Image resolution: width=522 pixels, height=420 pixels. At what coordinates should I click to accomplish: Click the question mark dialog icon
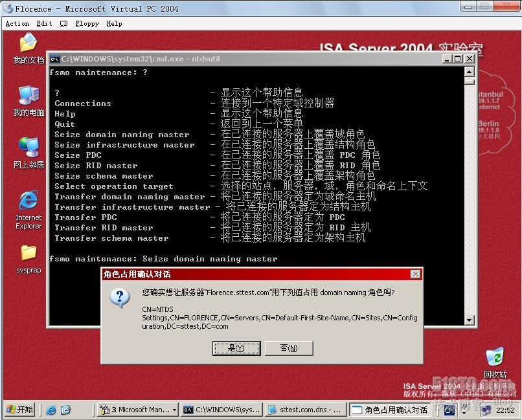[120, 298]
